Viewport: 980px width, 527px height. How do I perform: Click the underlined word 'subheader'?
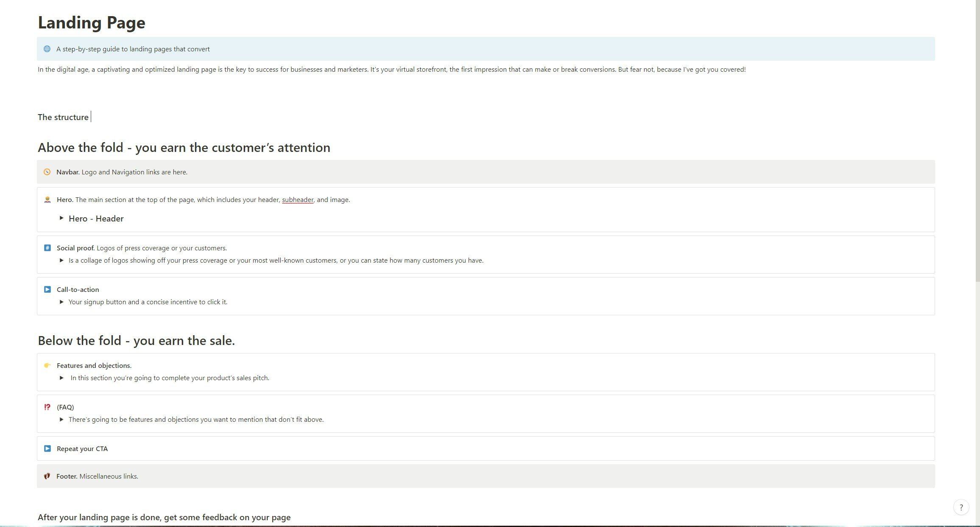tap(298, 199)
